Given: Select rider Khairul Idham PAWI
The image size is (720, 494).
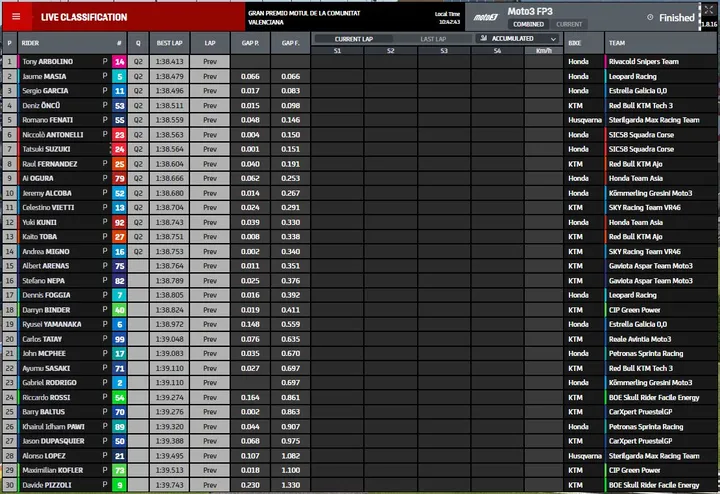Looking at the screenshot, I should [x=53, y=427].
